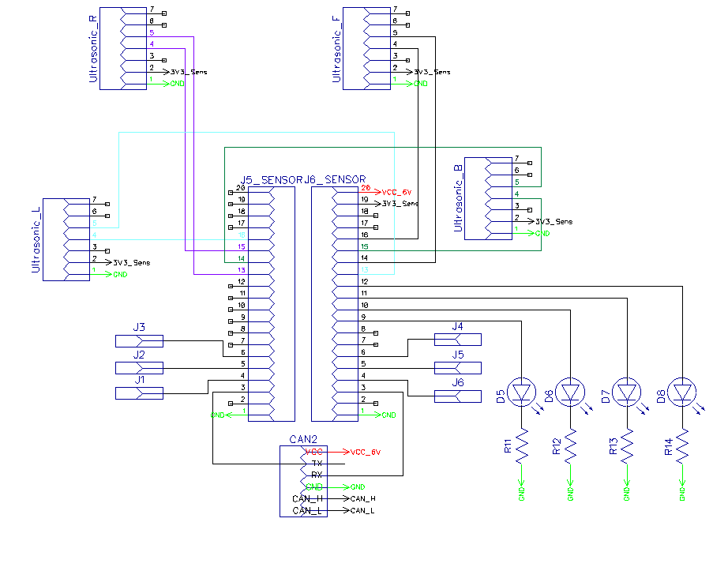The width and height of the screenshot is (728, 571).
Task: Click the red VCC_6V net label on pin 20
Action: [x=396, y=192]
